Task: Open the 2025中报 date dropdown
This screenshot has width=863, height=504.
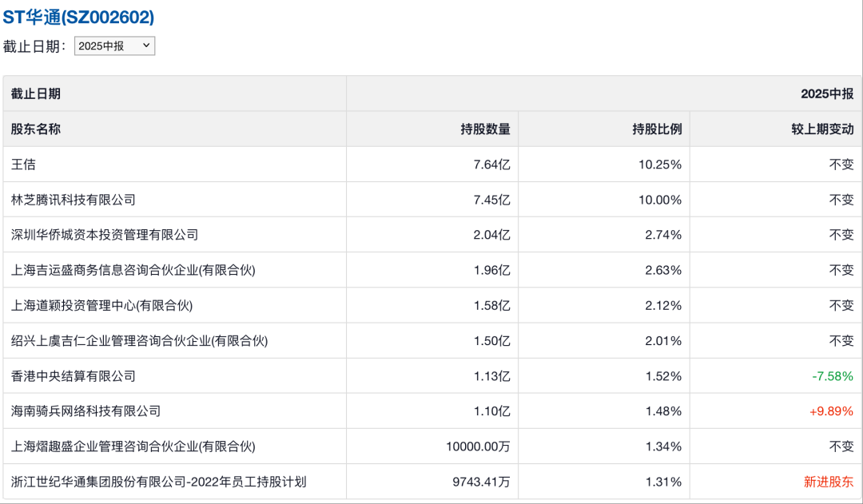Action: [114, 46]
